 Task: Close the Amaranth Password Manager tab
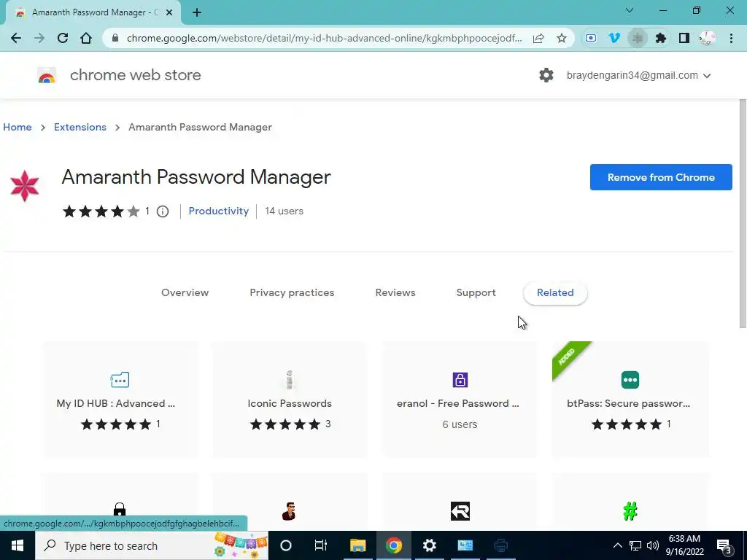169,13
